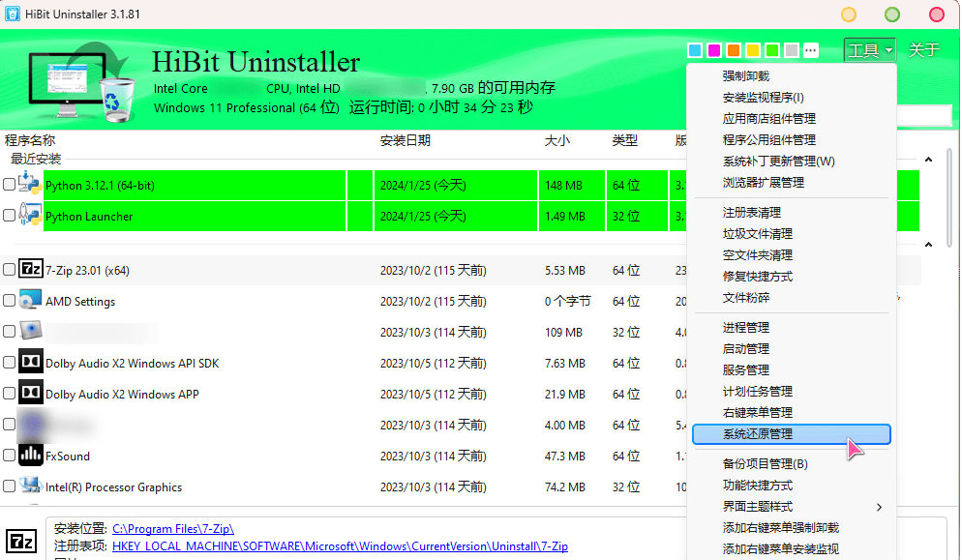Expand the 界面主题样式 submenu
This screenshot has width=962, height=560.
(x=791, y=507)
